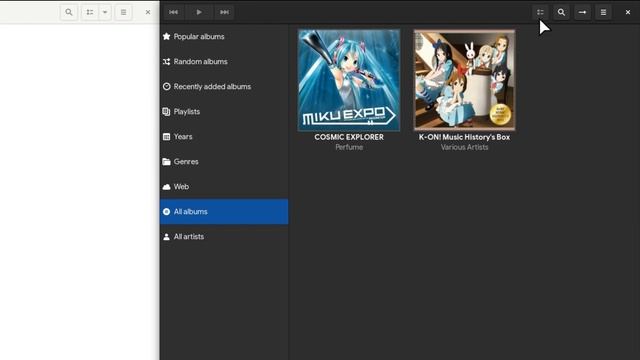Open the hamburger menu in music player

click(x=603, y=12)
